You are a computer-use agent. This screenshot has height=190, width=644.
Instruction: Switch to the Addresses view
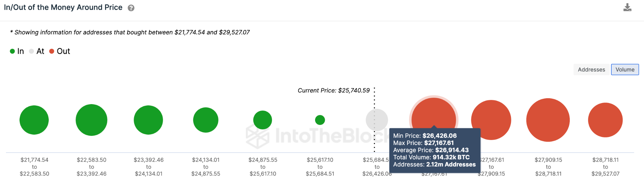591,70
